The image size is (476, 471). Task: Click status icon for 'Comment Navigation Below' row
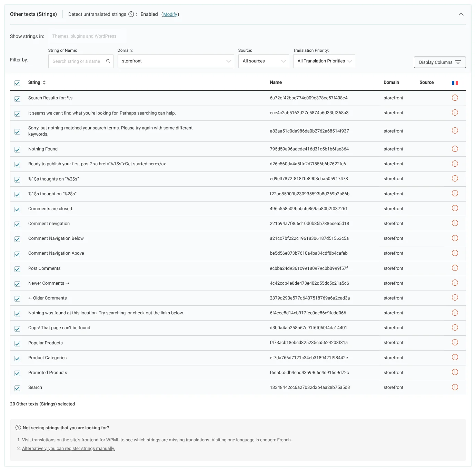click(455, 238)
